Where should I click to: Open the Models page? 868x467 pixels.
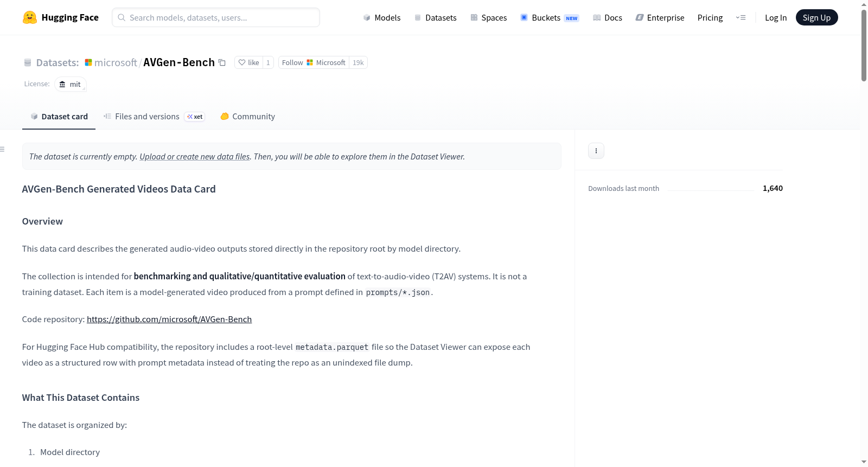382,17
